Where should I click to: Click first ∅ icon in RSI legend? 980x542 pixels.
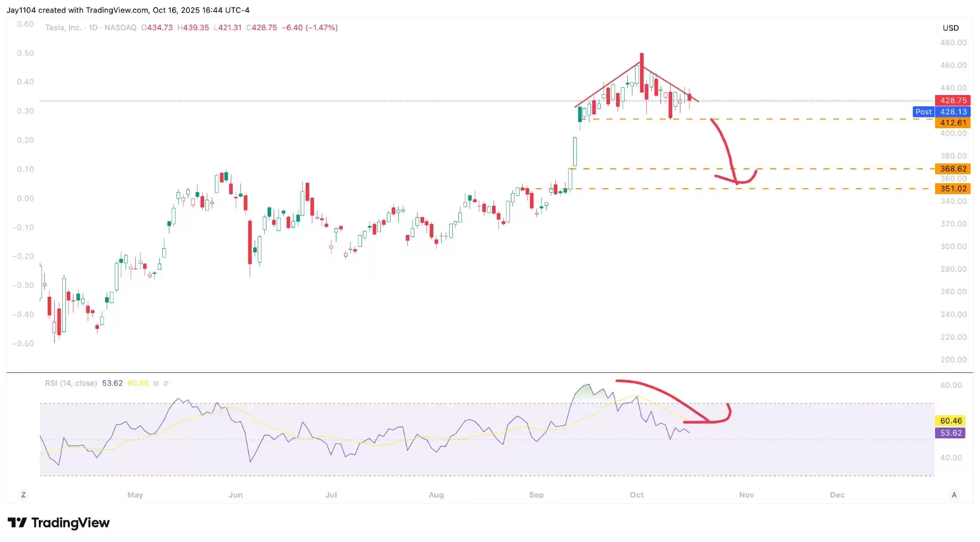(x=156, y=383)
